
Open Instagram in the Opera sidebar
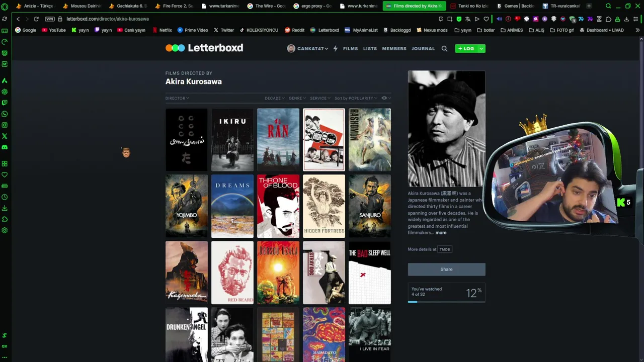(x=5, y=125)
